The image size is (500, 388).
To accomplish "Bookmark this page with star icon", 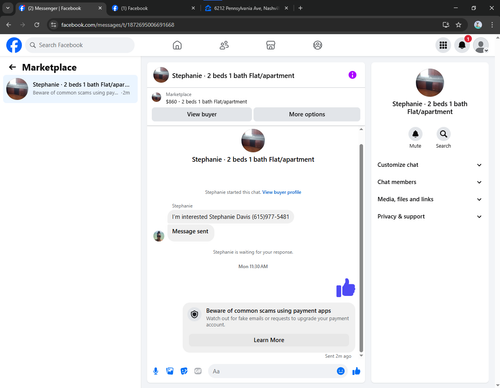I will click(459, 25).
